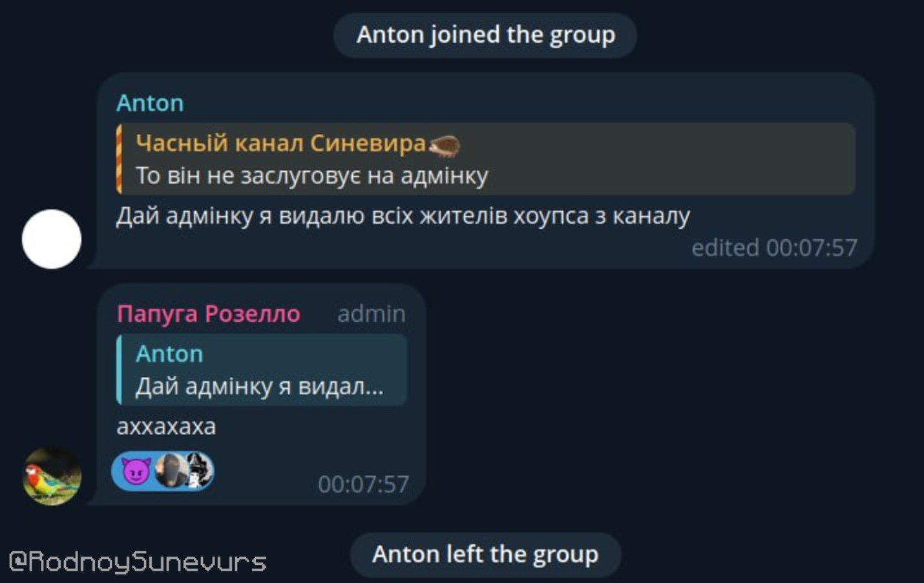The height and width of the screenshot is (583, 924).
Task: Open the second reactor's avatar in reaction pill
Action: (x=199, y=471)
